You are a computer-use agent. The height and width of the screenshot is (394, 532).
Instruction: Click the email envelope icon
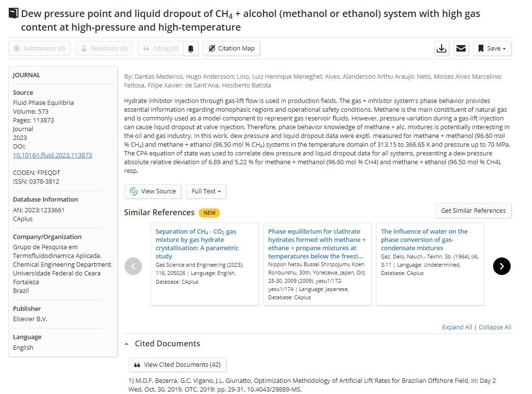(x=461, y=49)
